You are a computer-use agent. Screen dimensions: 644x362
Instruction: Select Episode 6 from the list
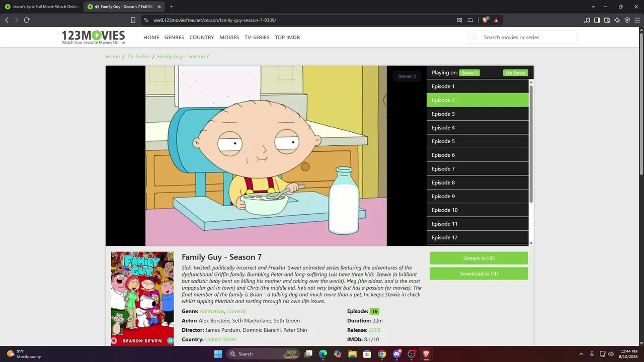(x=477, y=155)
